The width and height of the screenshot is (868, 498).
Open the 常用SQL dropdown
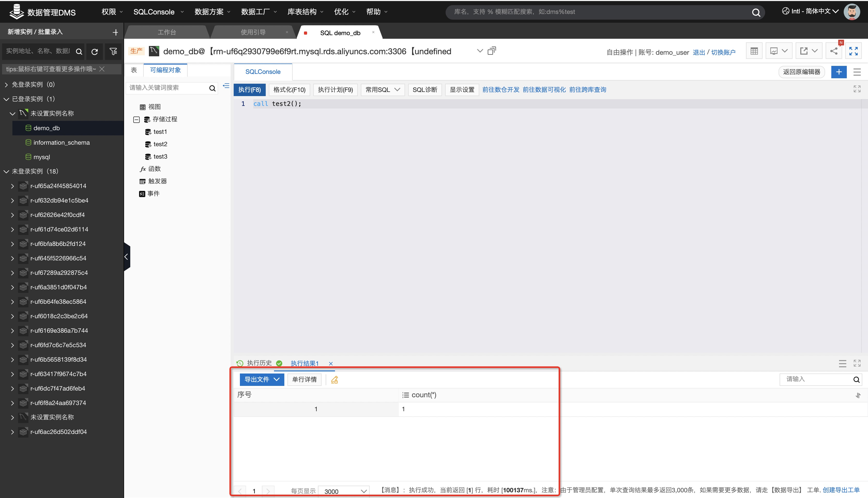[382, 90]
